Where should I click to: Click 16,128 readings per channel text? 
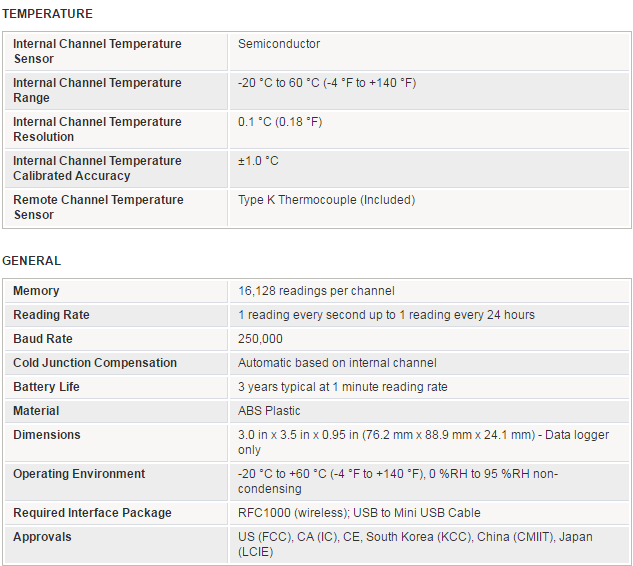(316, 291)
